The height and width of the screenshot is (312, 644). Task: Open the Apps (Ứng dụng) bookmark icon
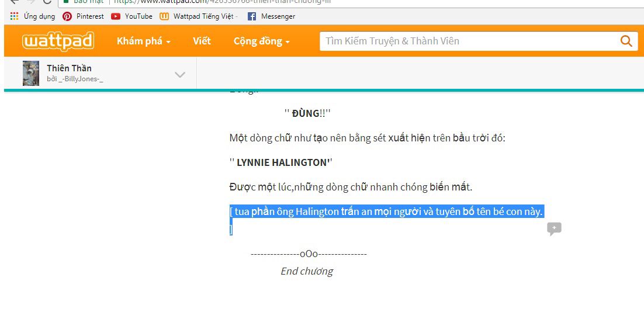point(15,16)
